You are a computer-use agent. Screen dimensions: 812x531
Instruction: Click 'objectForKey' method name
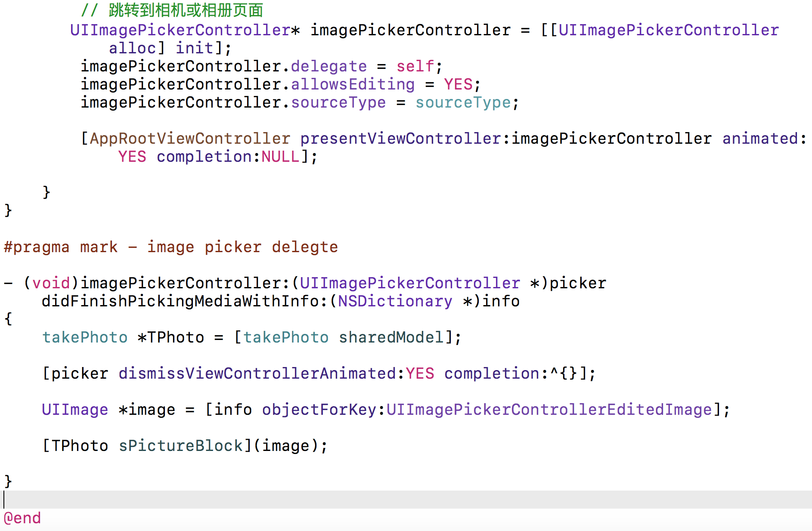[x=319, y=410]
